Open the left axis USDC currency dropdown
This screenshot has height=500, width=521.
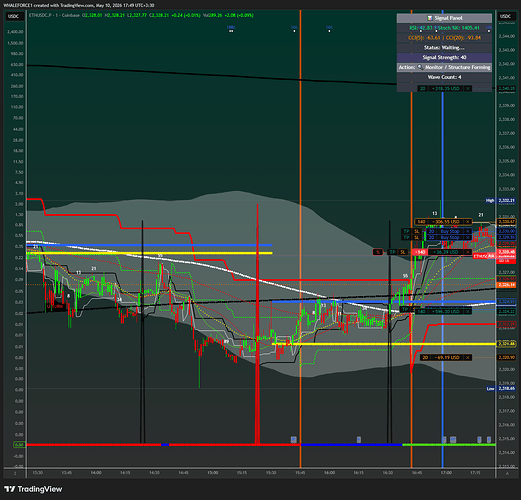14,16
